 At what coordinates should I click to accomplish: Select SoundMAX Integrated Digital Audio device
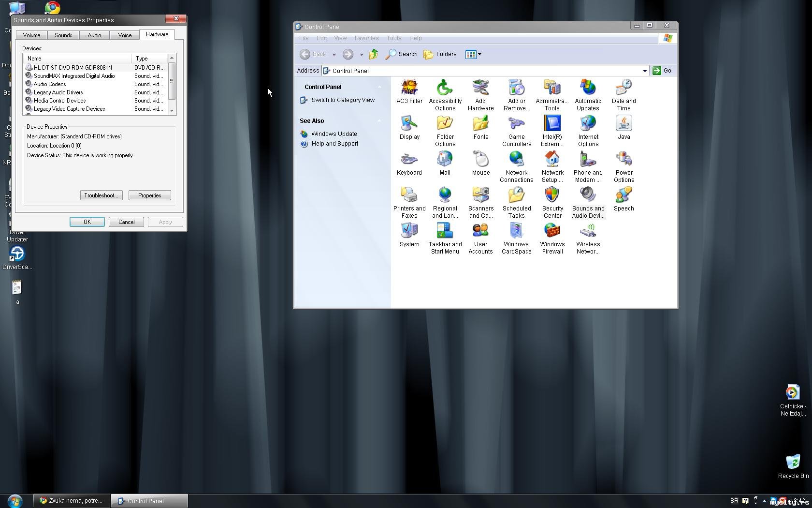(74, 76)
